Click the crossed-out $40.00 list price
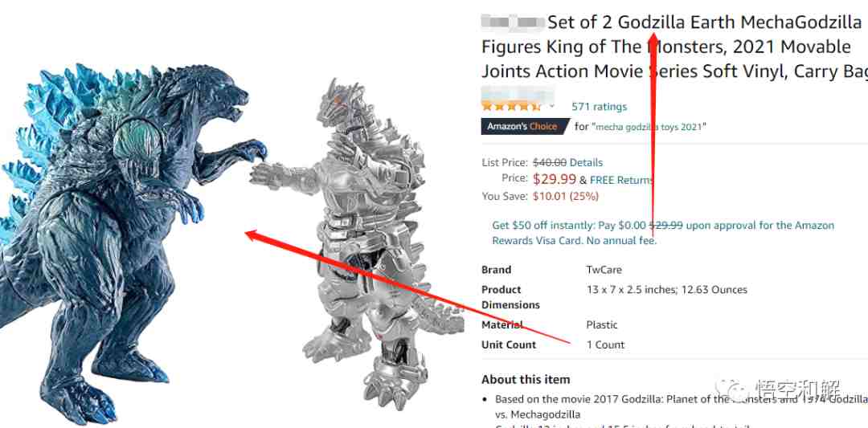 [x=549, y=162]
